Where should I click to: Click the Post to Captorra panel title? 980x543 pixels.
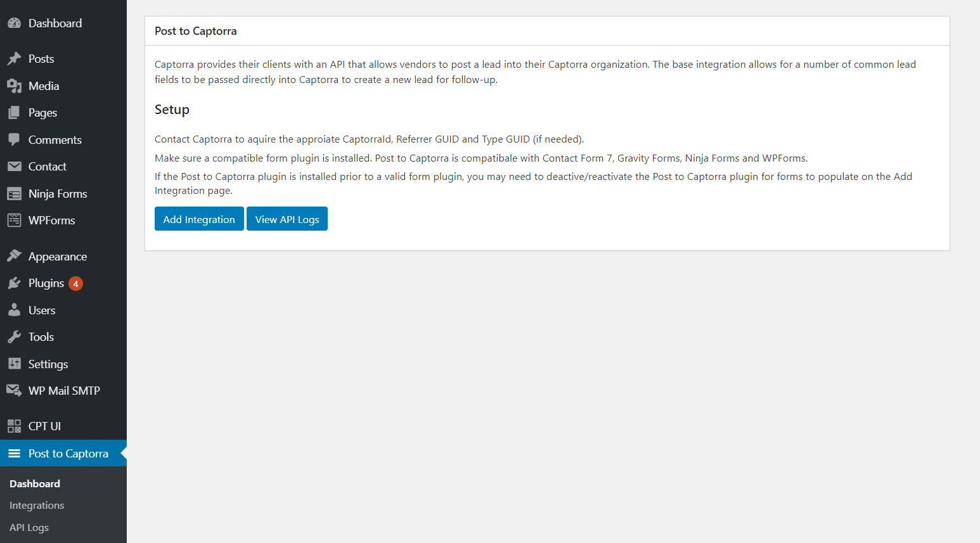coord(196,31)
